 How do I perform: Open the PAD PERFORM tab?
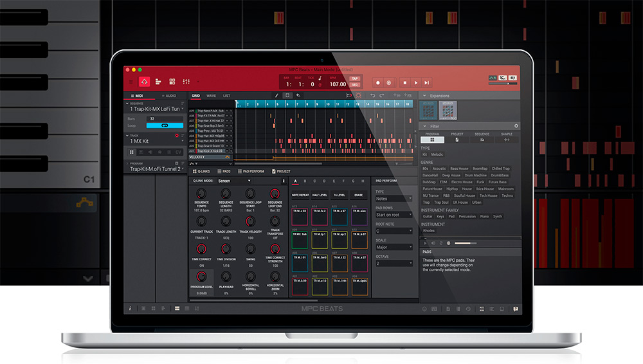tap(251, 171)
